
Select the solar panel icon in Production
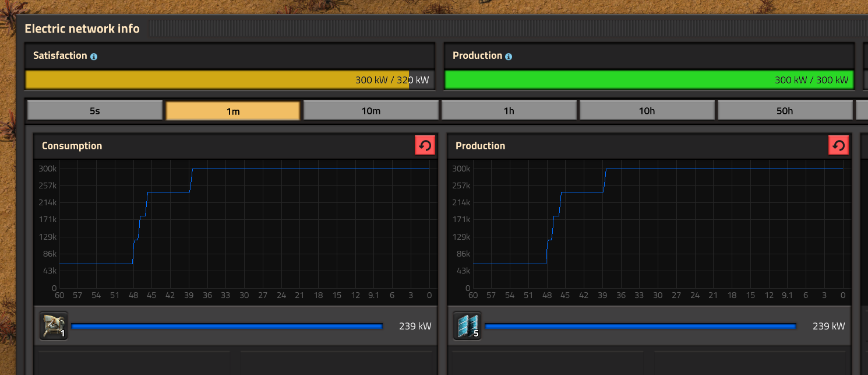(467, 326)
